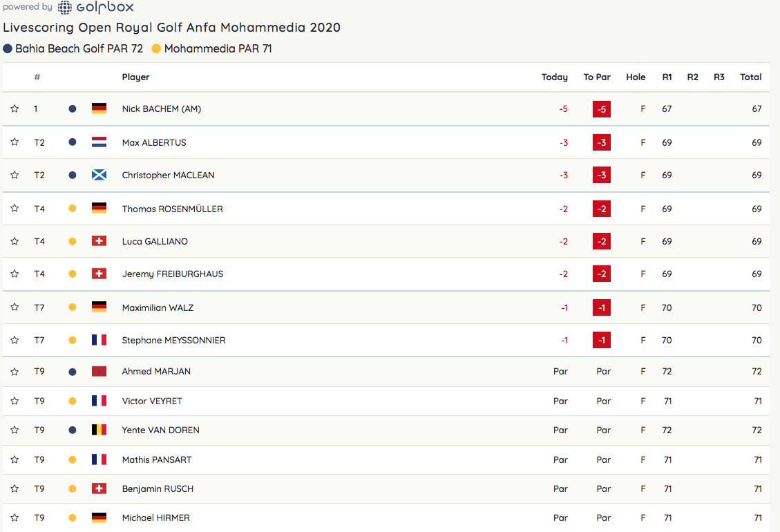Click the star icon for Mathis PANSART
The width and height of the screenshot is (780, 532).
15,459
